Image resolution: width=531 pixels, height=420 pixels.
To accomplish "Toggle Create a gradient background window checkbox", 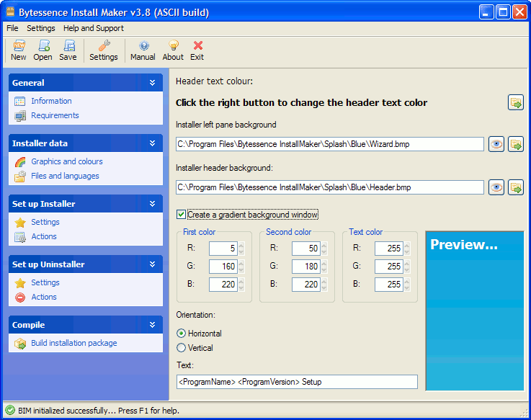I will point(181,215).
